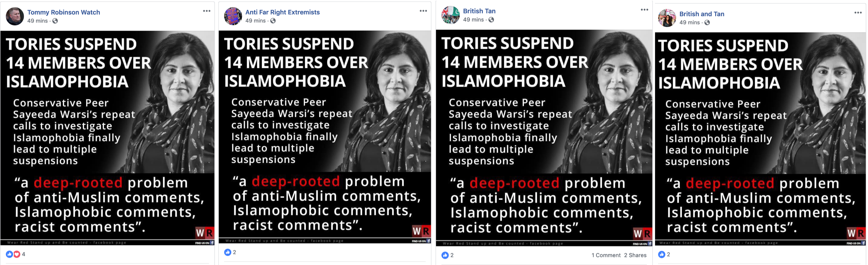Click globe privacy icon on Tommy Robinson Watch post

55,21
